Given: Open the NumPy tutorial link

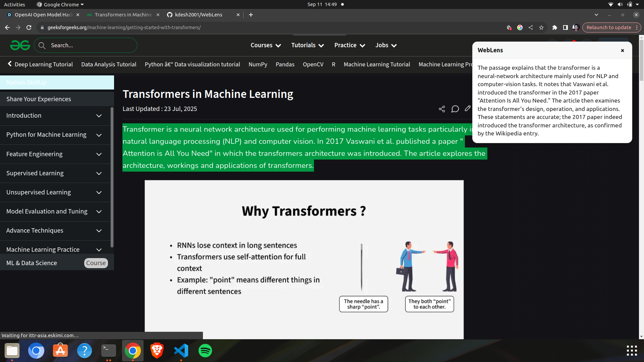Looking at the screenshot, I should 258,64.
